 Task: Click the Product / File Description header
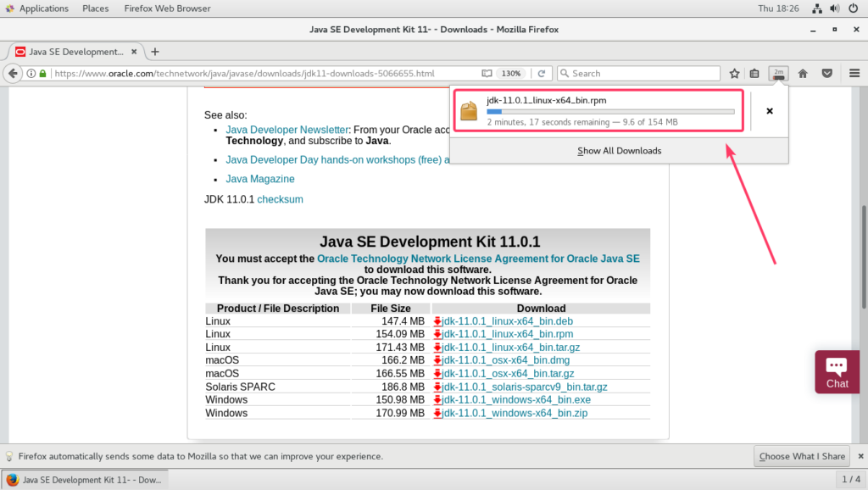coord(278,309)
